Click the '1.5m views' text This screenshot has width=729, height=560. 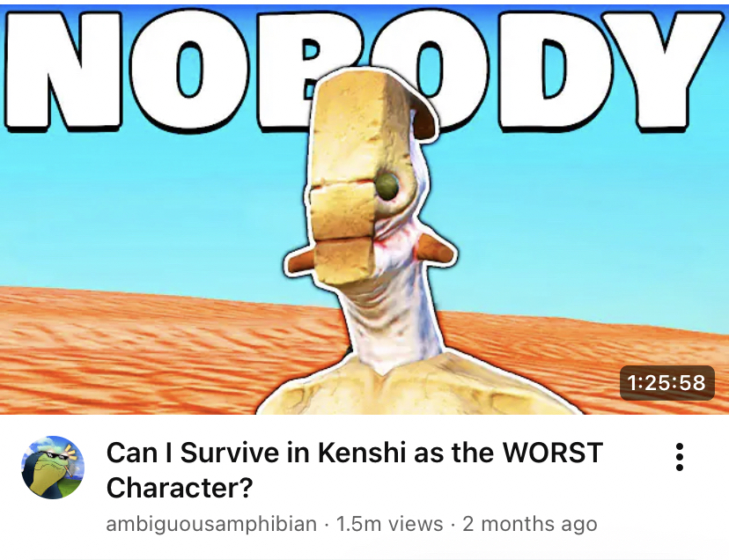point(389,524)
